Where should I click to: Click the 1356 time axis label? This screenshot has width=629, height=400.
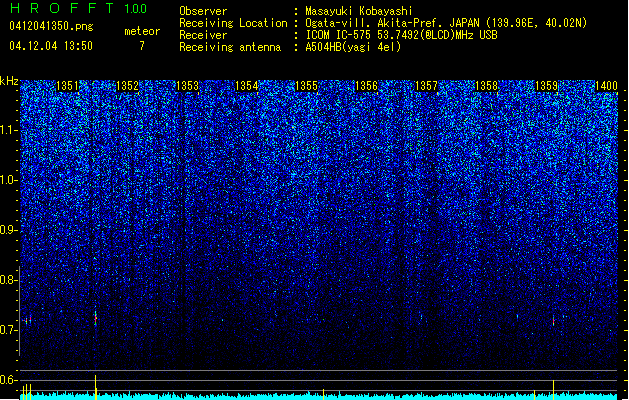click(366, 86)
